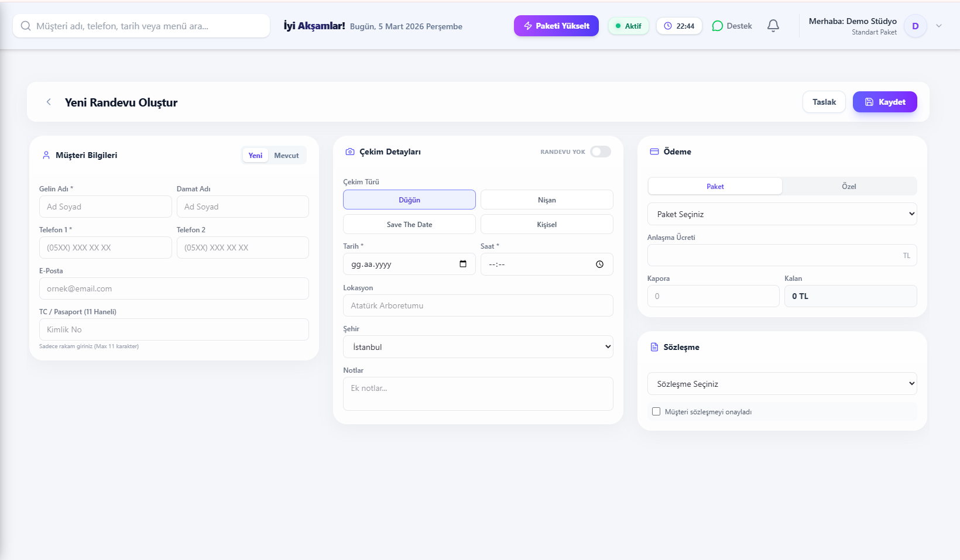Switch to the Özel payment tab
Viewport: 960px width, 560px height.
[849, 186]
